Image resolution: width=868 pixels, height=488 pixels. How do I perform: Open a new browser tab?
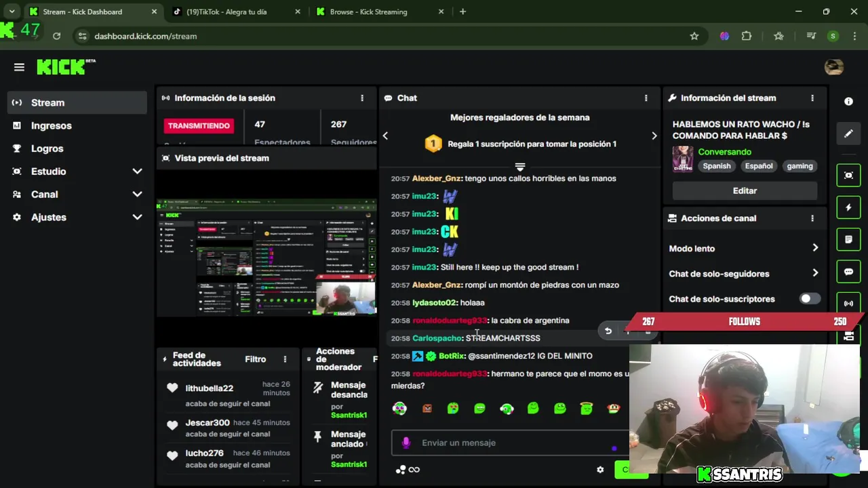462,12
